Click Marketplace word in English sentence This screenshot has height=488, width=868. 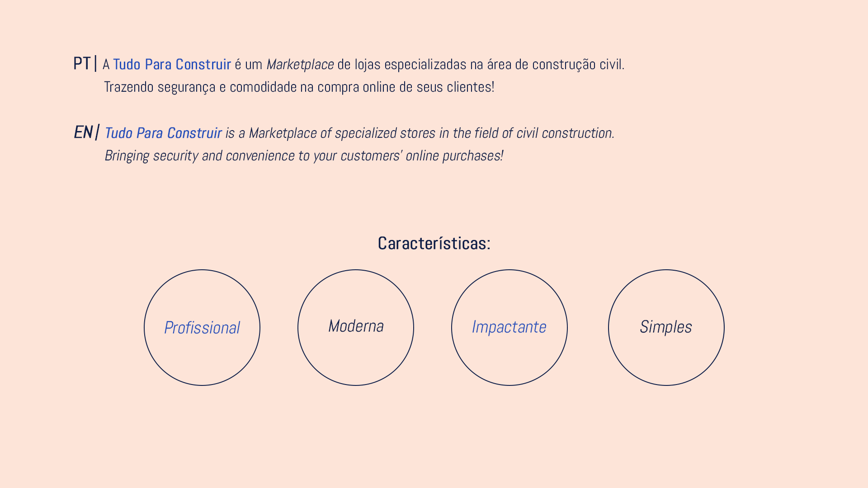tap(283, 133)
